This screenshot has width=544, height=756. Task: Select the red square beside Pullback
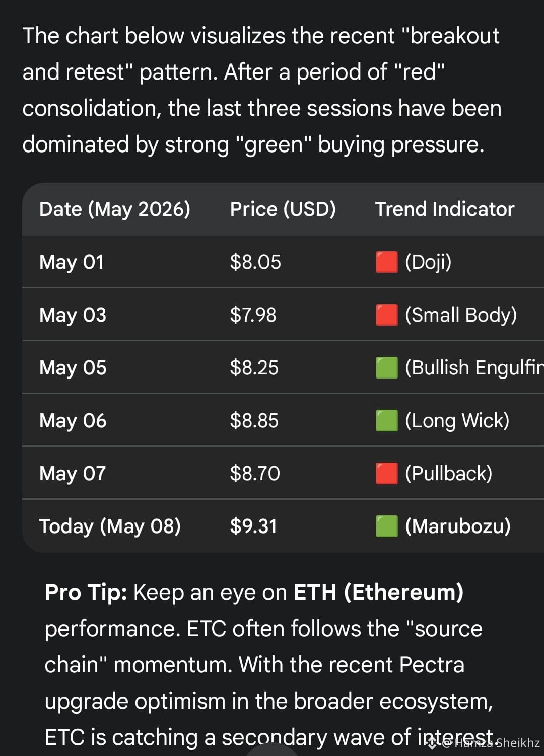[387, 473]
